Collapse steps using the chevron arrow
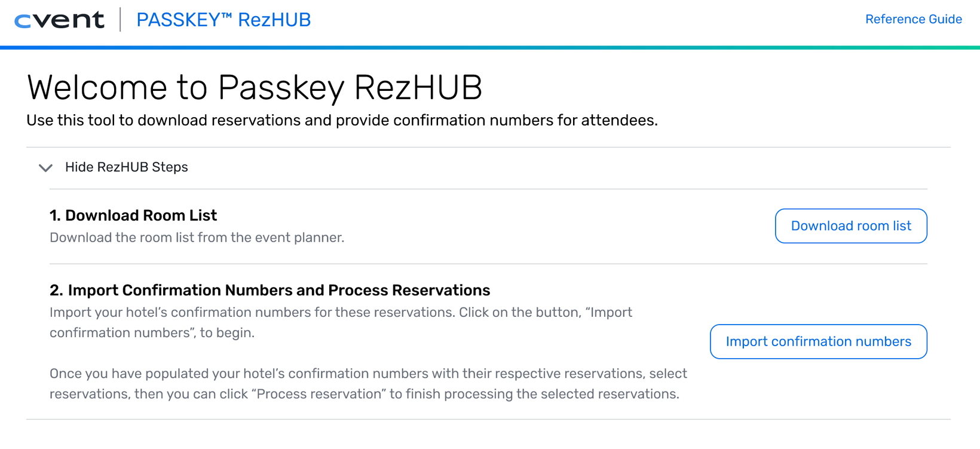 [45, 168]
